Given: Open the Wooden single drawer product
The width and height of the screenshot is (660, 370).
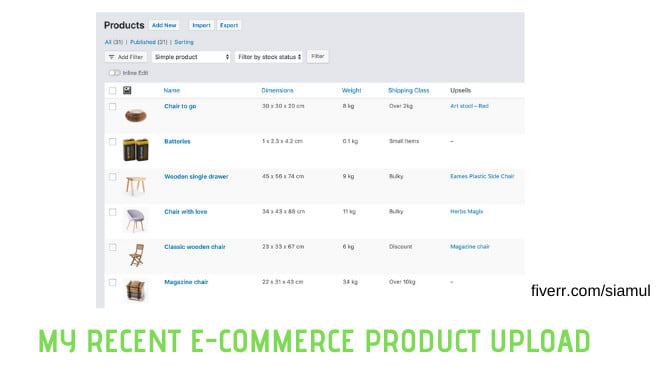Looking at the screenshot, I should (196, 176).
